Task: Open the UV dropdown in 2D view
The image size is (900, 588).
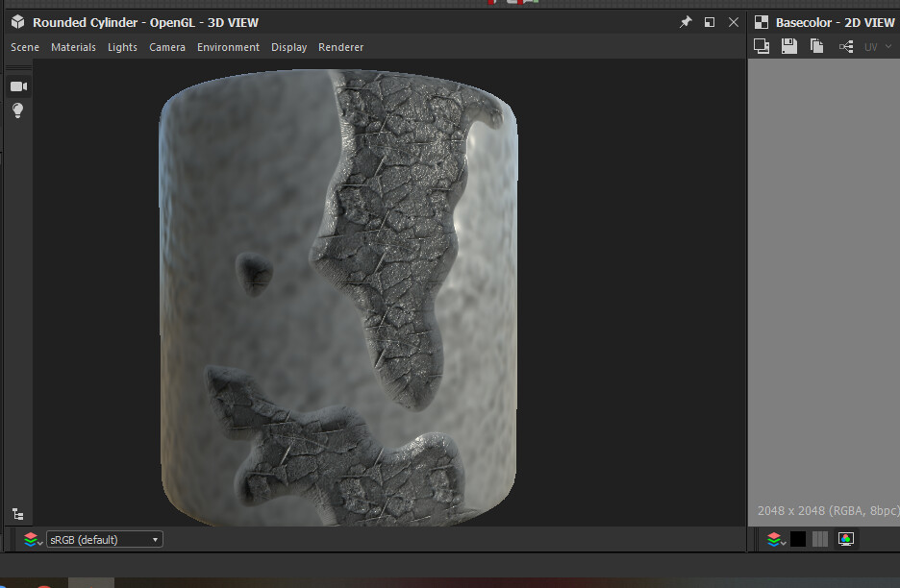Action: (x=878, y=47)
